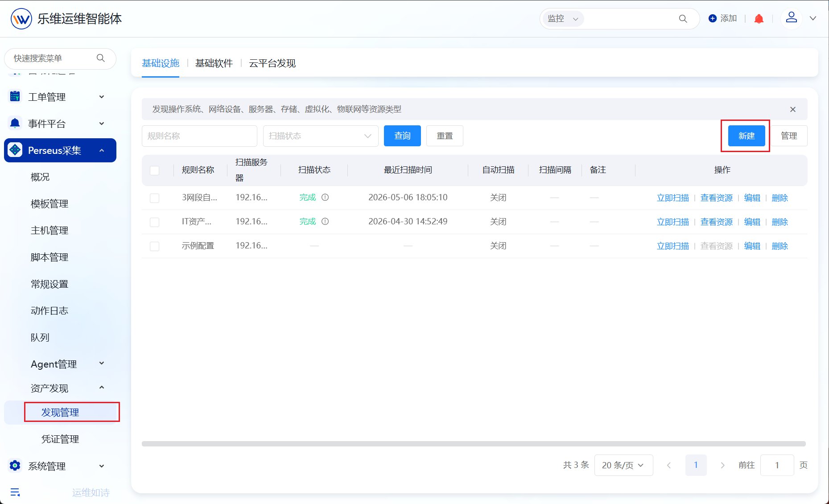This screenshot has height=504, width=829.
Task: Click the Perseus采集 diamond icon
Action: point(15,150)
